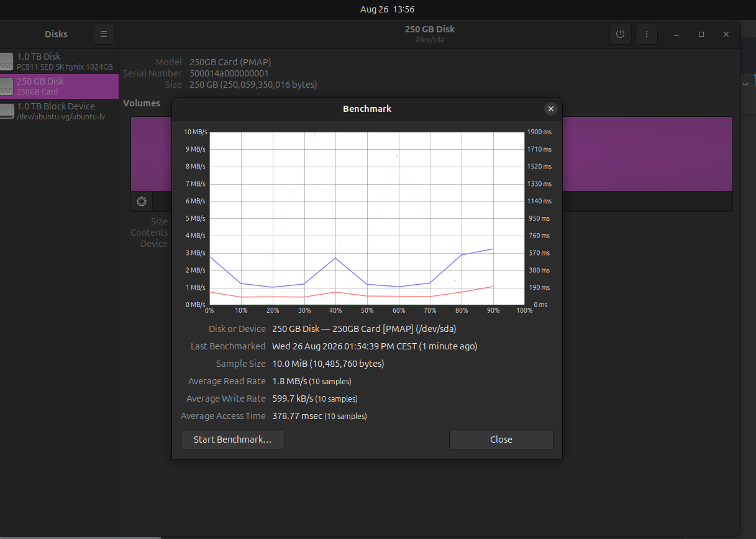Click the power off disk icon
Screen dimensions: 756x539
(x=620, y=34)
